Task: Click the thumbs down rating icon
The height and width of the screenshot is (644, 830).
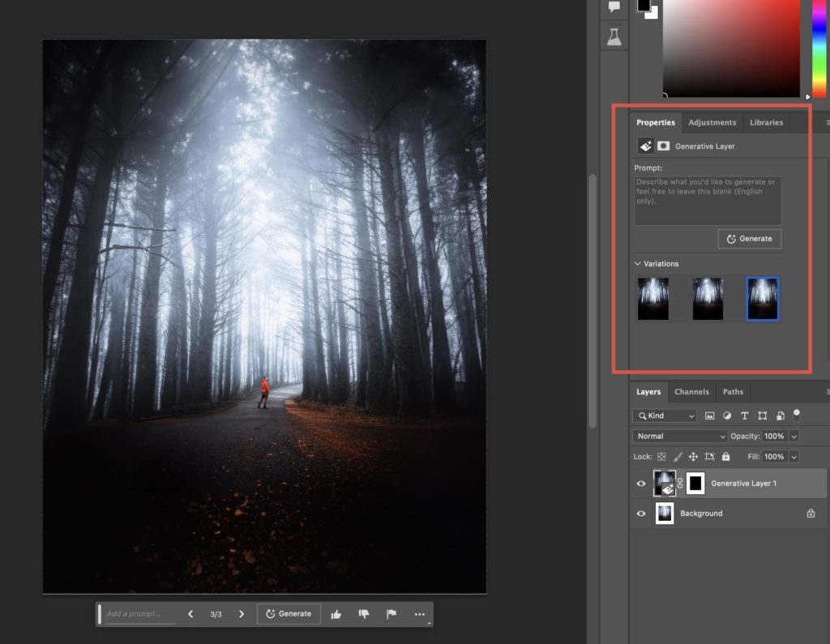Action: coord(364,613)
